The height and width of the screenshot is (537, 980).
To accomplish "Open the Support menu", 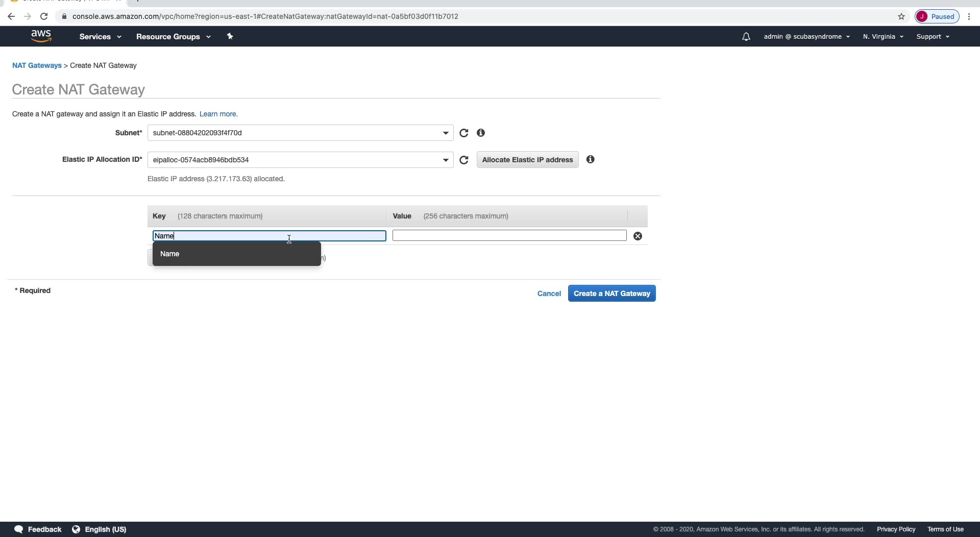I will point(933,37).
